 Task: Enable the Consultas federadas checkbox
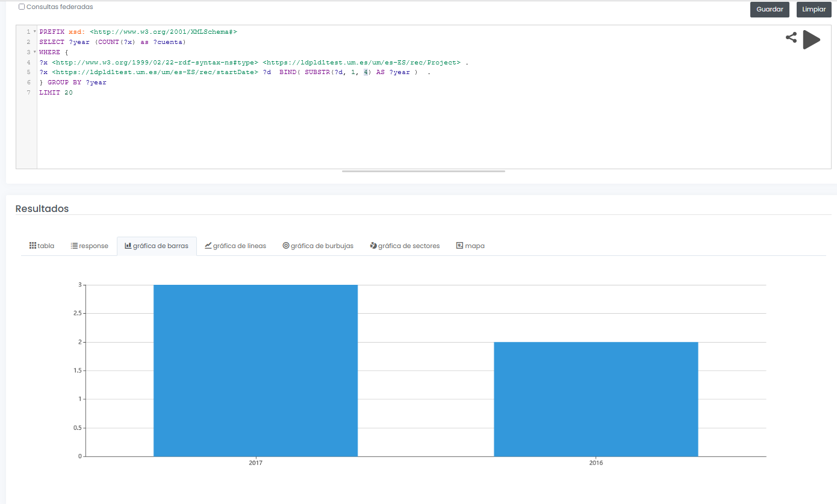click(x=22, y=7)
